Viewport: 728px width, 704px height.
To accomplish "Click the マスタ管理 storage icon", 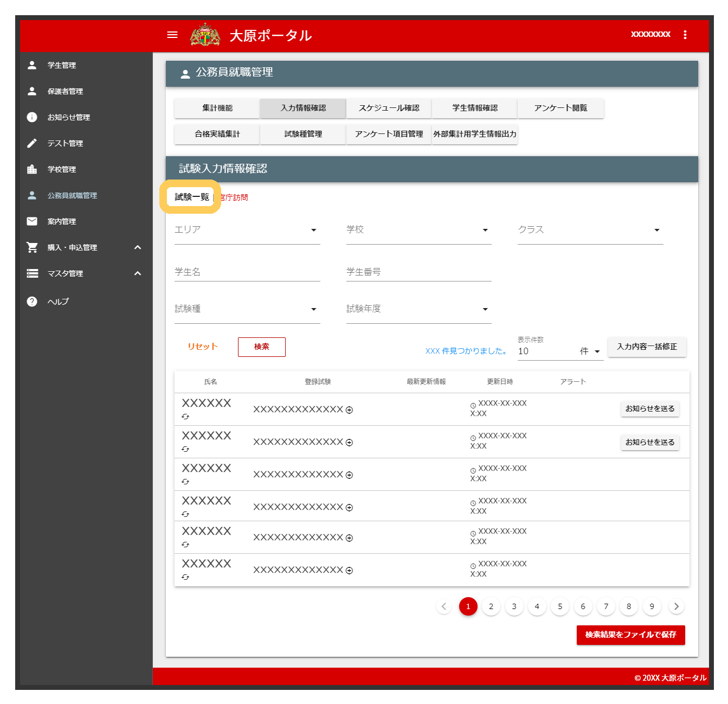I will point(33,273).
